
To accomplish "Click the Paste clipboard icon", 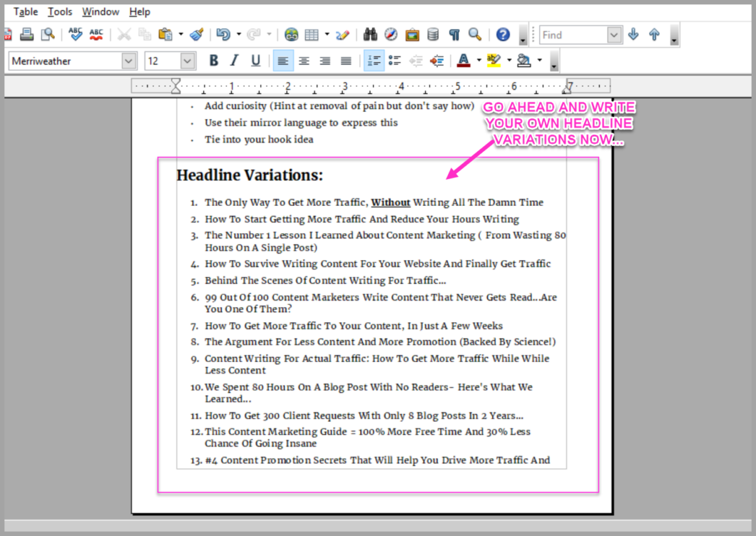I will click(165, 34).
